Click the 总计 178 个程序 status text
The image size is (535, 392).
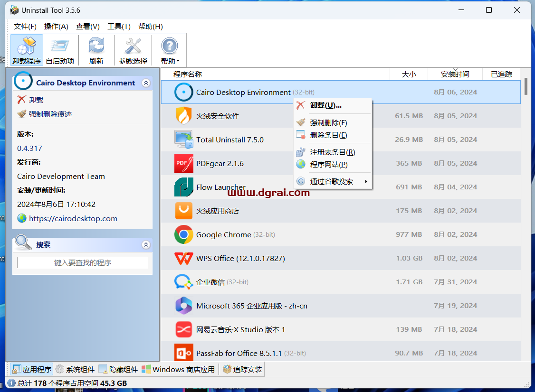point(72,383)
